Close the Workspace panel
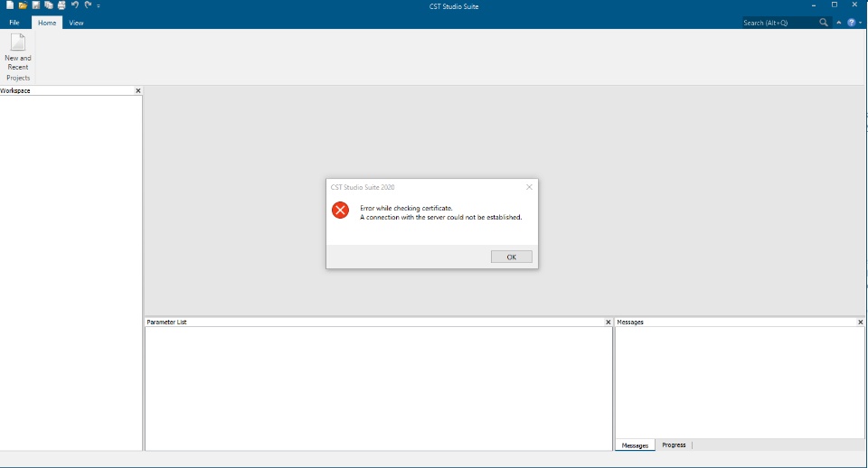This screenshot has width=868, height=468. tap(137, 90)
